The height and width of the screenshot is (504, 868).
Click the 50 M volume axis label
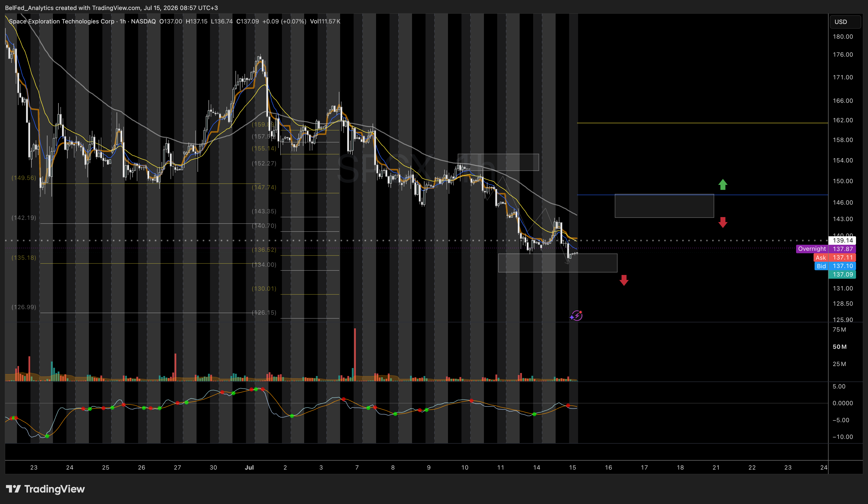840,347
